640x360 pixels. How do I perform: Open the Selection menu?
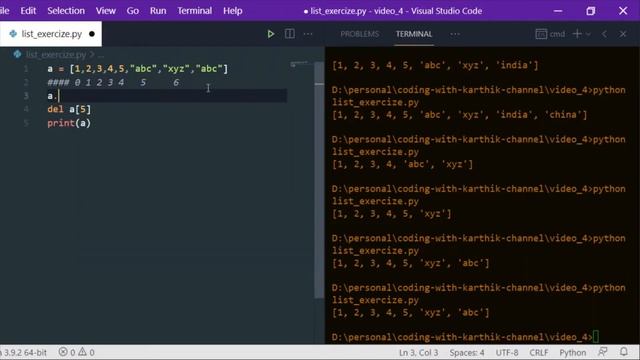coord(66,11)
